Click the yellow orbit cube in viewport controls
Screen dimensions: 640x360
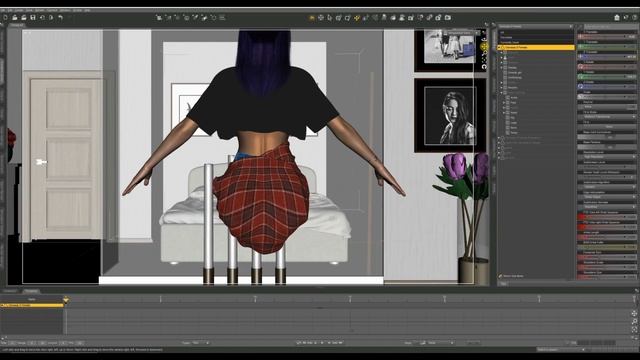click(484, 46)
